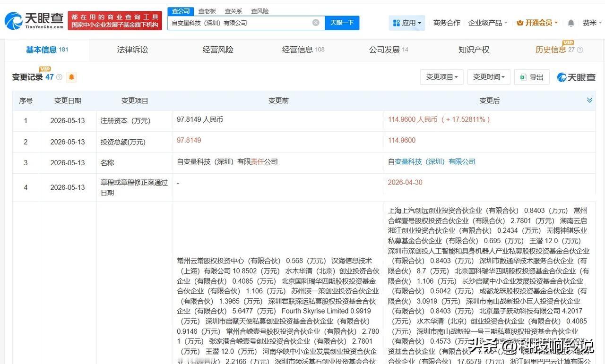605x364 pixels.
Task: Open the notification bell in the header
Action: click(571, 23)
